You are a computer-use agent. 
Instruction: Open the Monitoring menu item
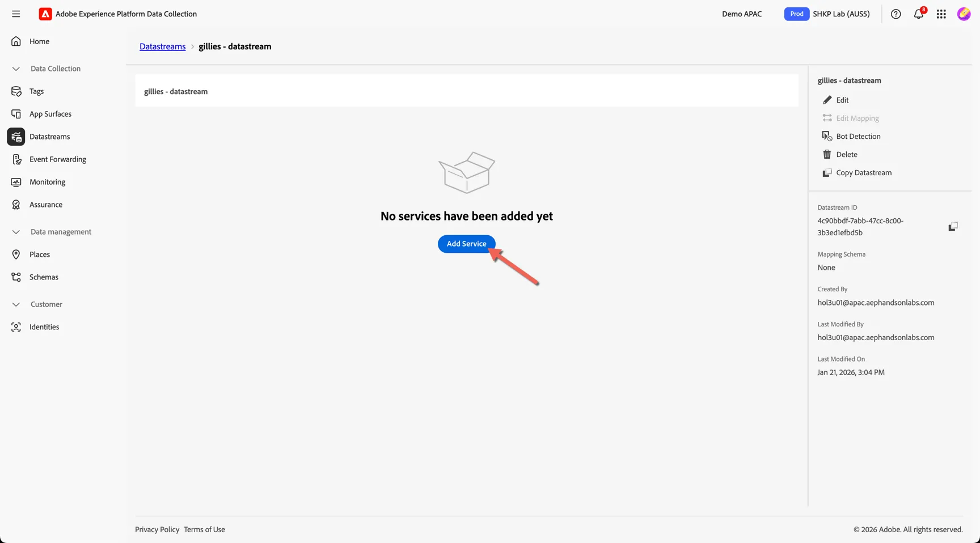47,182
